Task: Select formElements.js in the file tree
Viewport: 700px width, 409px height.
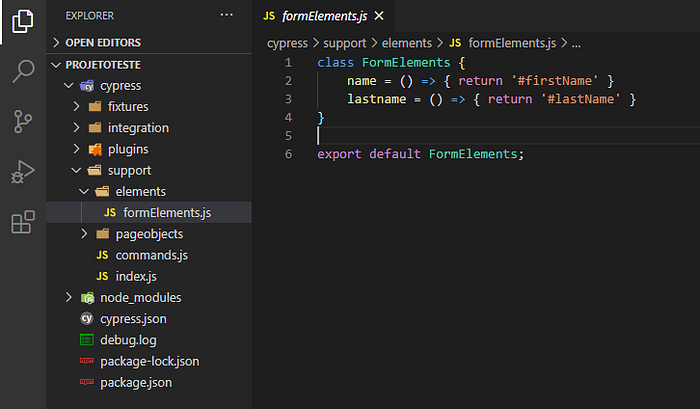Action: pyautogui.click(x=149, y=213)
